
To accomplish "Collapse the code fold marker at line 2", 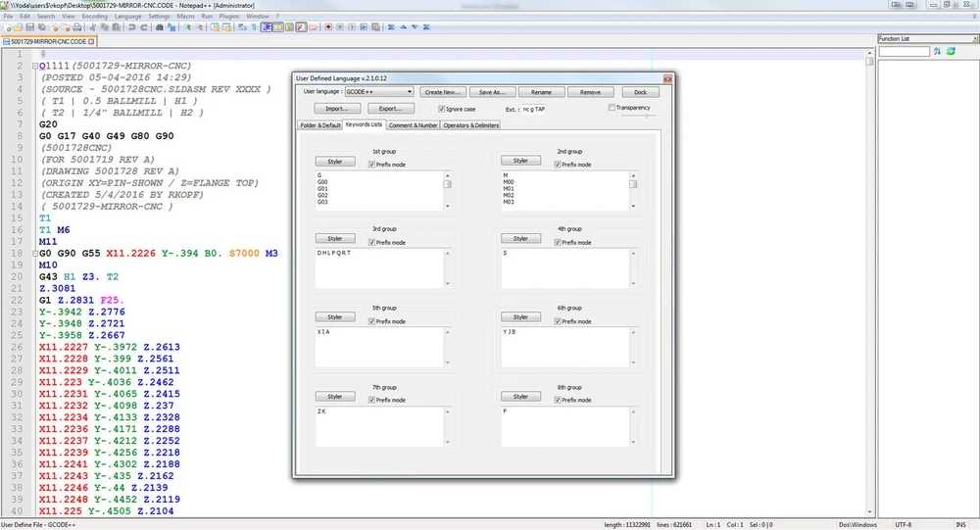I will 34,66.
